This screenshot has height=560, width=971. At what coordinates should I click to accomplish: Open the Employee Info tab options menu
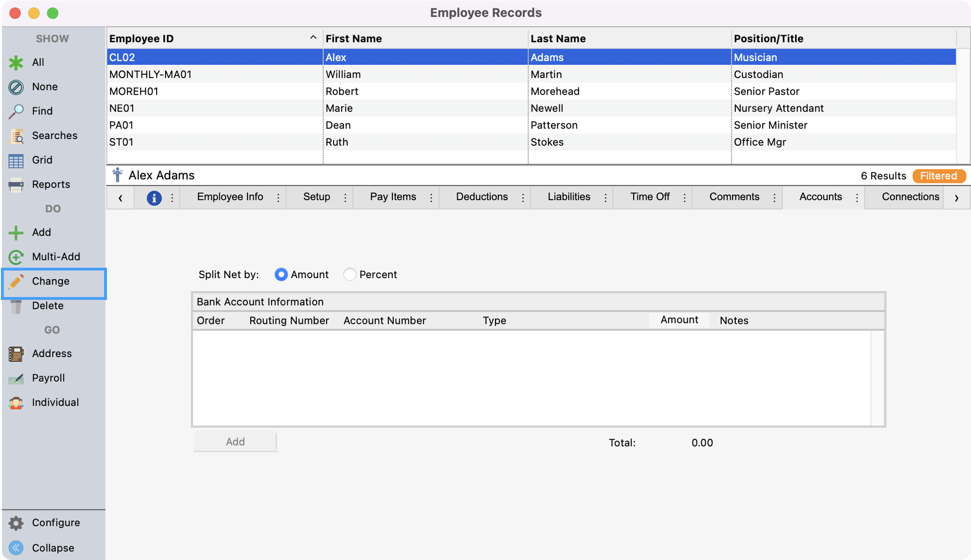(x=278, y=197)
